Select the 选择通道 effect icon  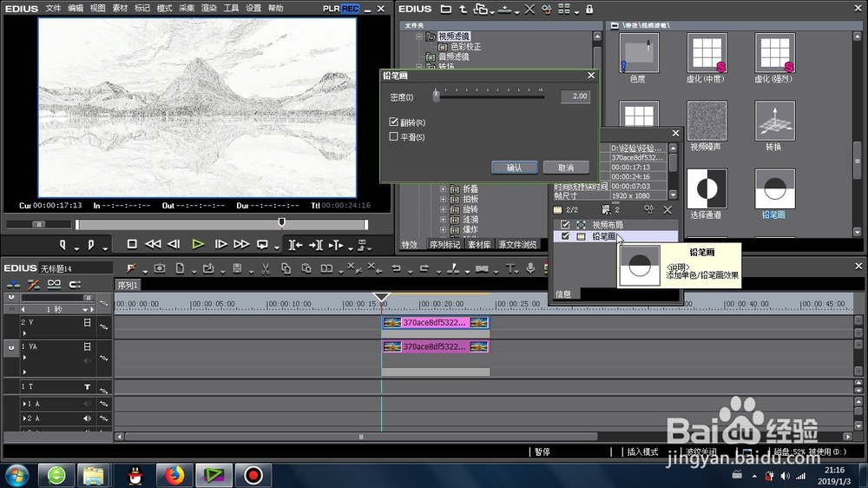(707, 189)
